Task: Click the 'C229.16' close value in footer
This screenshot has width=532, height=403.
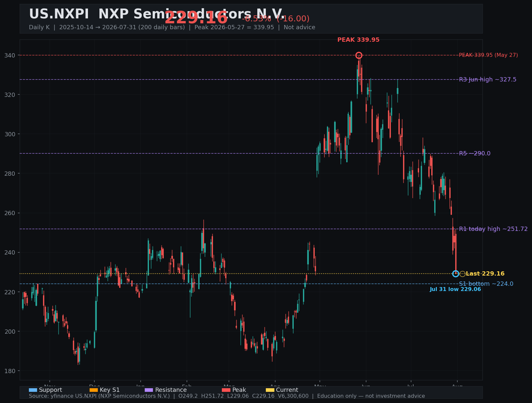Action: (x=263, y=396)
